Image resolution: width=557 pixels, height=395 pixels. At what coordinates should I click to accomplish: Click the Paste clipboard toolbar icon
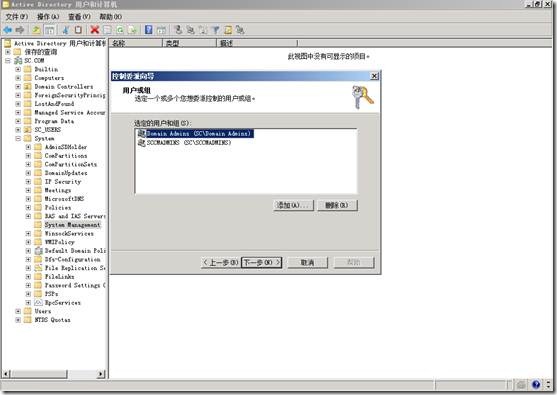pyautogui.click(x=78, y=30)
